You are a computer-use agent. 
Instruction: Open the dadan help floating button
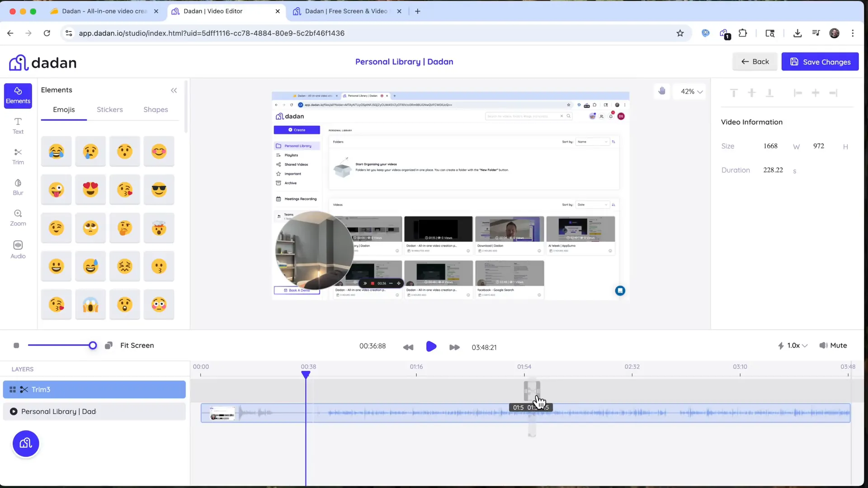point(26,444)
